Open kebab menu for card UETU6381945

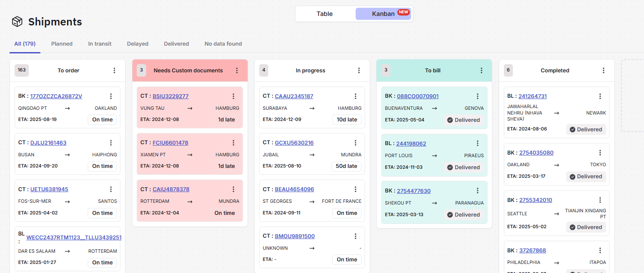click(111, 189)
